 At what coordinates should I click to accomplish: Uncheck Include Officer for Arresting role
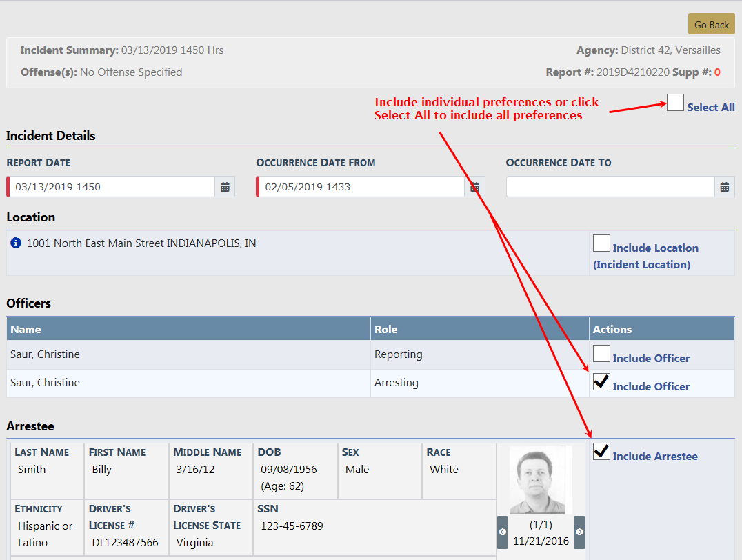601,382
